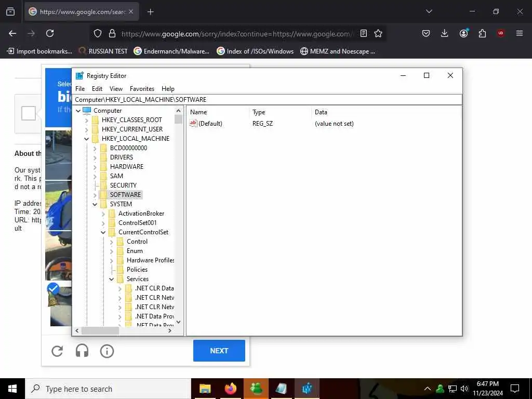The image size is (532, 399).
Task: Close the Google search tab
Action: (x=131, y=12)
